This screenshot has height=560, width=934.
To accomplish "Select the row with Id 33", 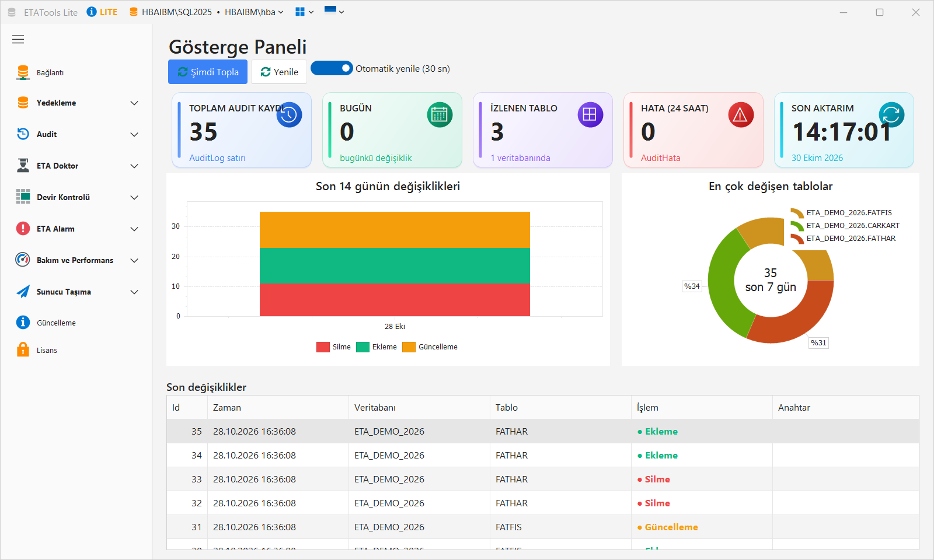I will pyautogui.click(x=542, y=479).
